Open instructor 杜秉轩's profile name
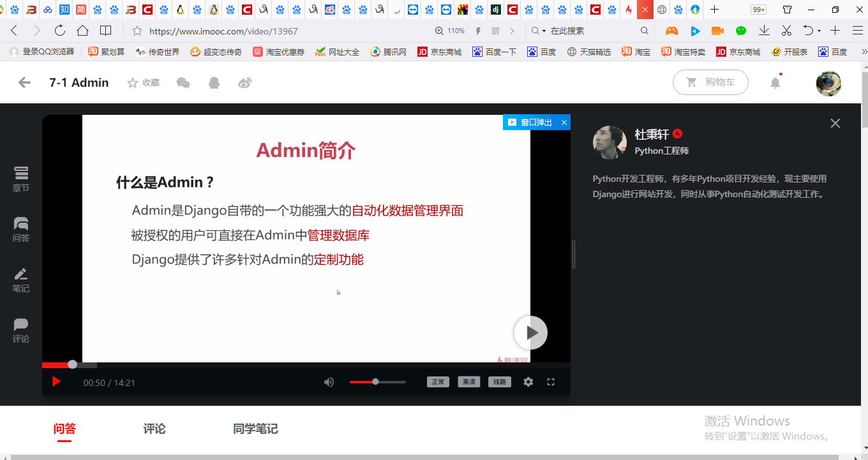The height and width of the screenshot is (460, 868). coord(652,135)
